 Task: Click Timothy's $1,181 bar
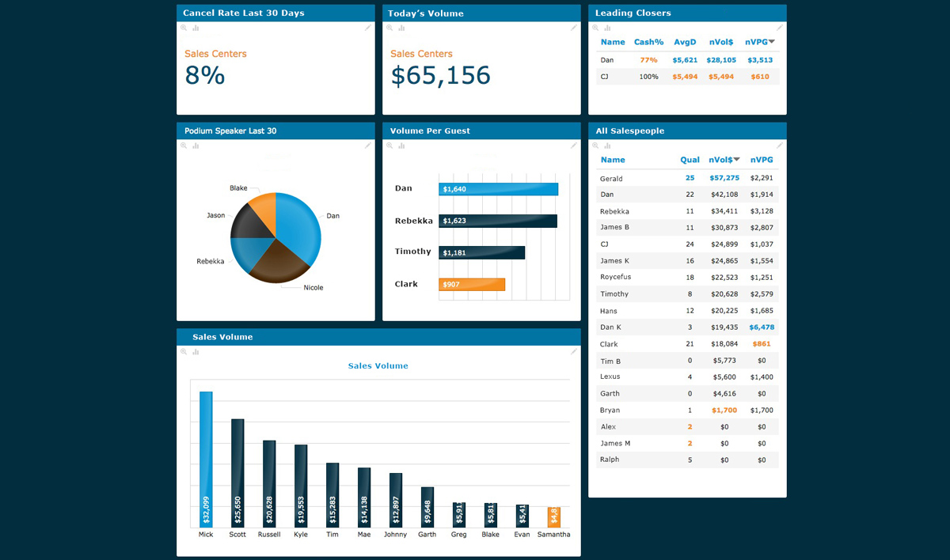482,252
